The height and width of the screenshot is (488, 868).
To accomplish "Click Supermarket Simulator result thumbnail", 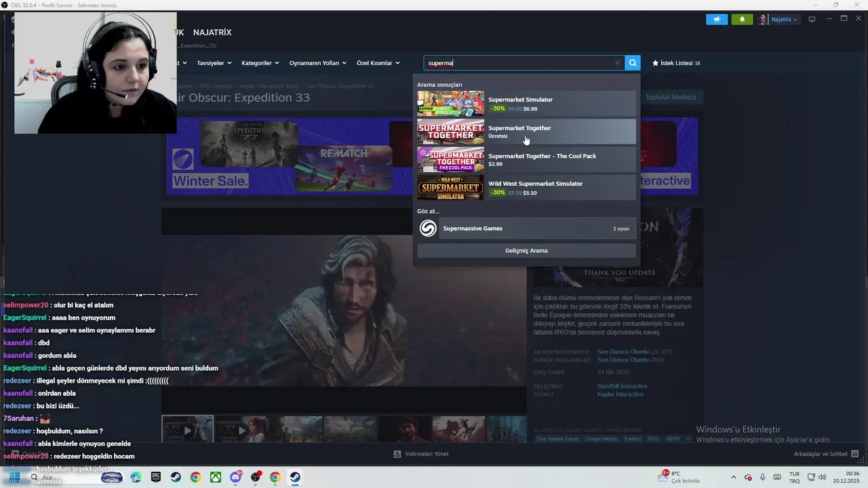I will click(450, 104).
